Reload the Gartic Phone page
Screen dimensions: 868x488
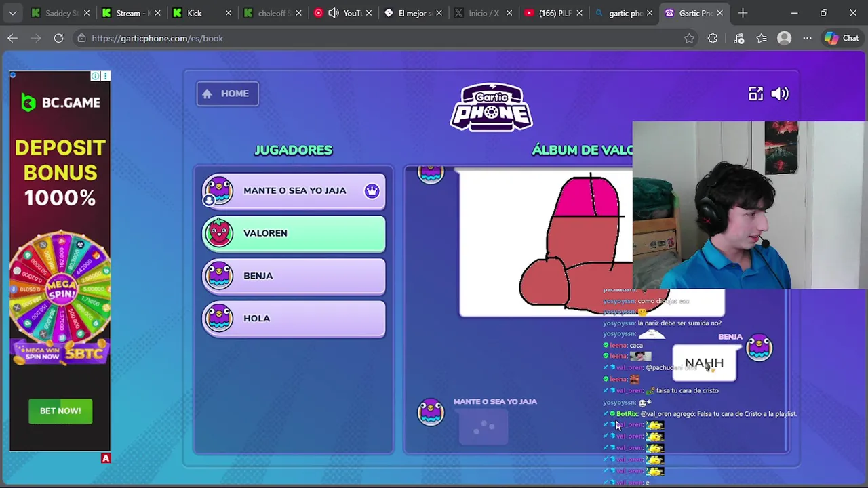pos(58,39)
